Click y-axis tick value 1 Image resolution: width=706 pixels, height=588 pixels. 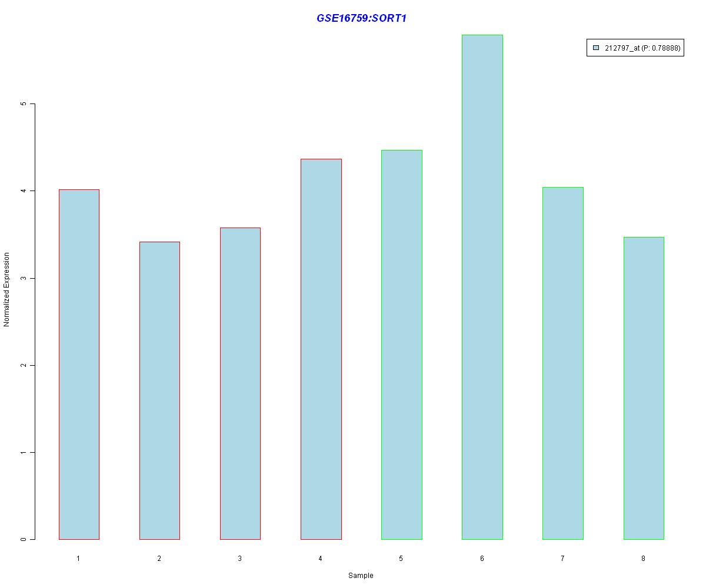pyautogui.click(x=24, y=452)
